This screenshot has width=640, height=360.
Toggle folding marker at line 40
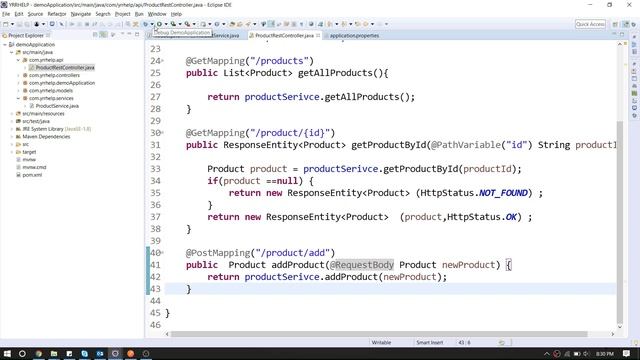point(162,253)
